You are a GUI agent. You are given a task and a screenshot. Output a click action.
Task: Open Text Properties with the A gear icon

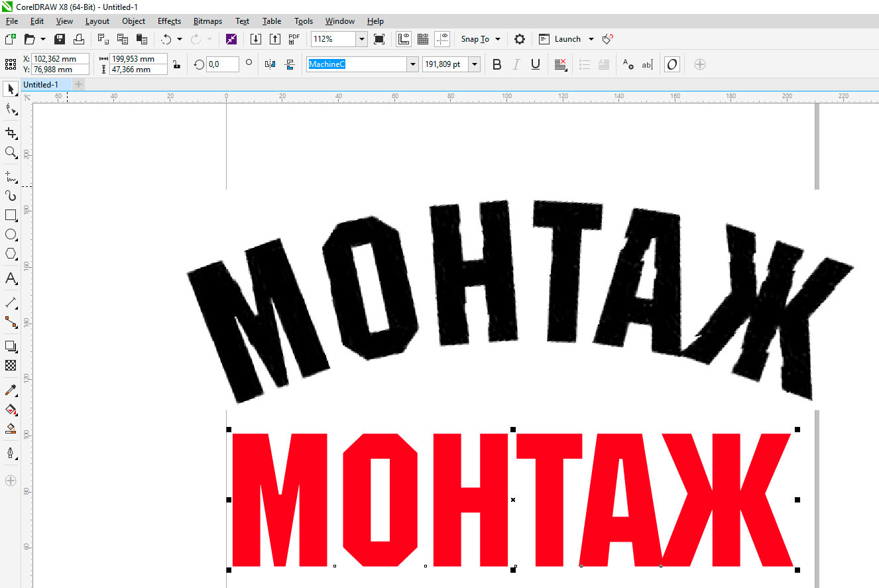628,64
